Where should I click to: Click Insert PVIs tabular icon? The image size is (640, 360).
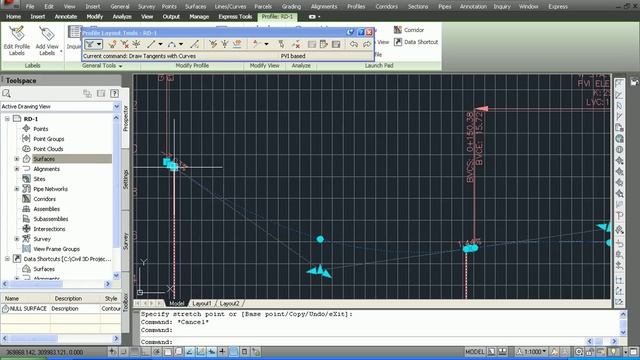point(213,44)
